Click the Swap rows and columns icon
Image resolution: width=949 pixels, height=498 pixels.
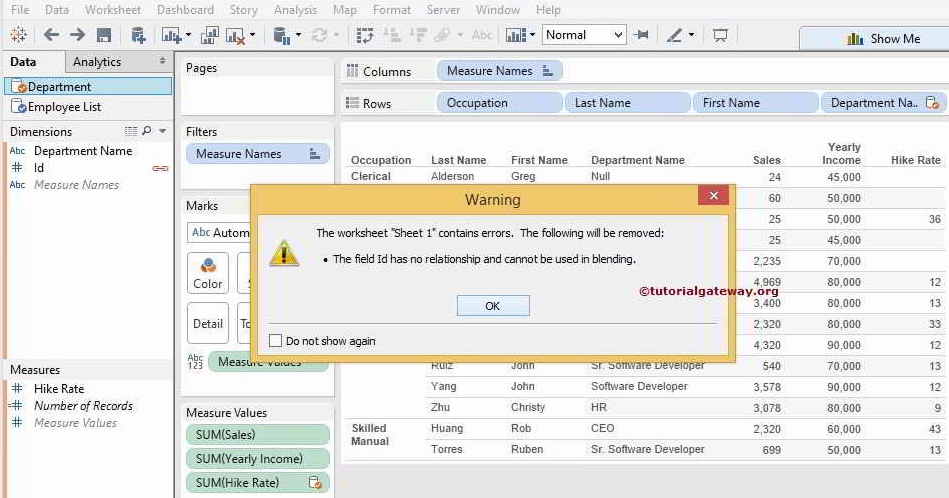(x=365, y=36)
